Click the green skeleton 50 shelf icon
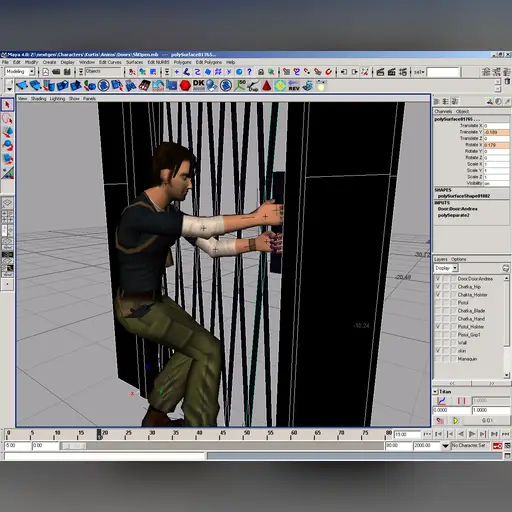 pos(240,86)
